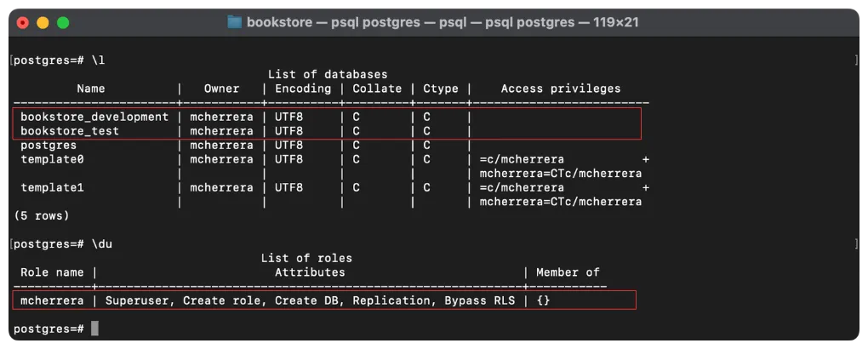868x349 pixels.
Task: Click the Encoding column header
Action: pos(303,89)
